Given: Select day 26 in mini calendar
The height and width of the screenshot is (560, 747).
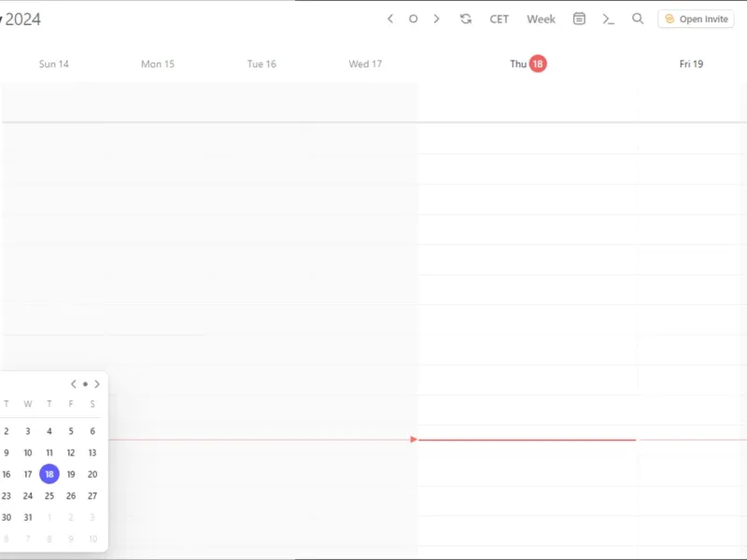Looking at the screenshot, I should [x=71, y=496].
